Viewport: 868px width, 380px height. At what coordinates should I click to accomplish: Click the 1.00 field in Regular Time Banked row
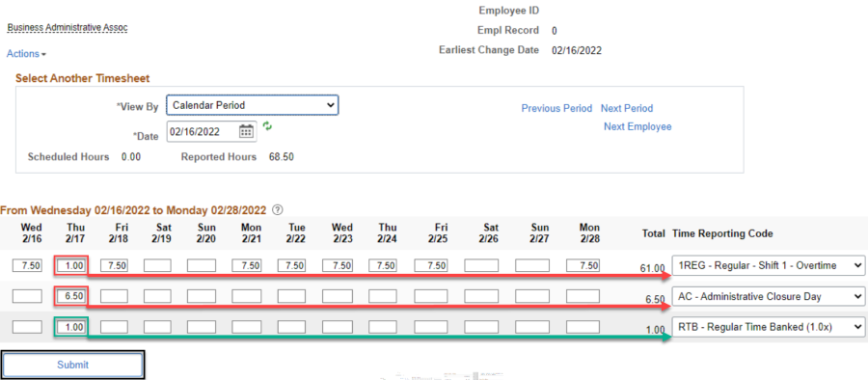pos(70,327)
